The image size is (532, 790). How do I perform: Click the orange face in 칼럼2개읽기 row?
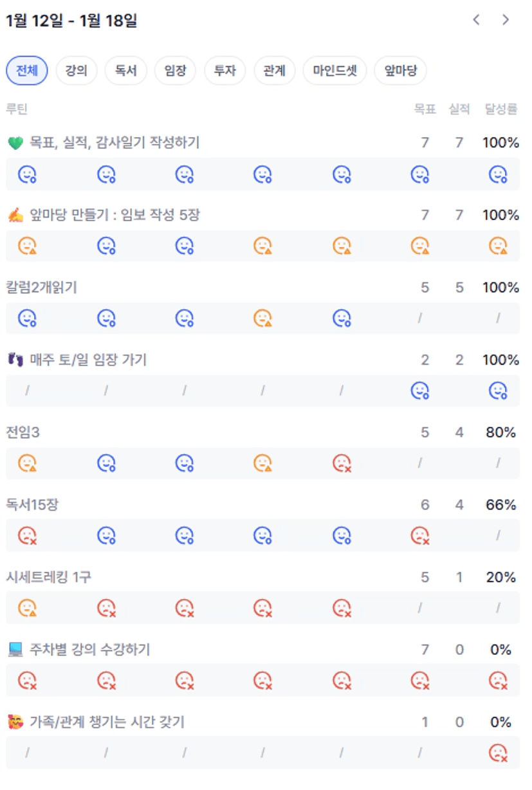click(262, 318)
